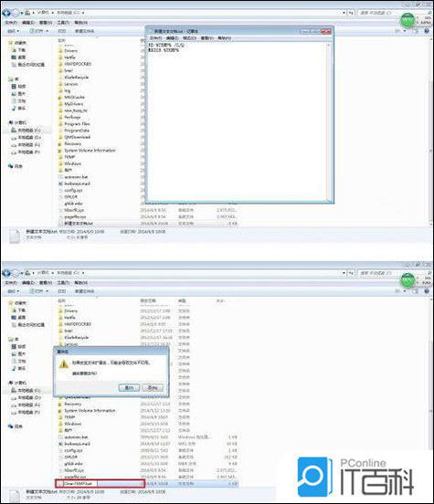The image size is (434, 504).
Task: Click the Notepad vertical scrollbar
Action: (x=329, y=122)
